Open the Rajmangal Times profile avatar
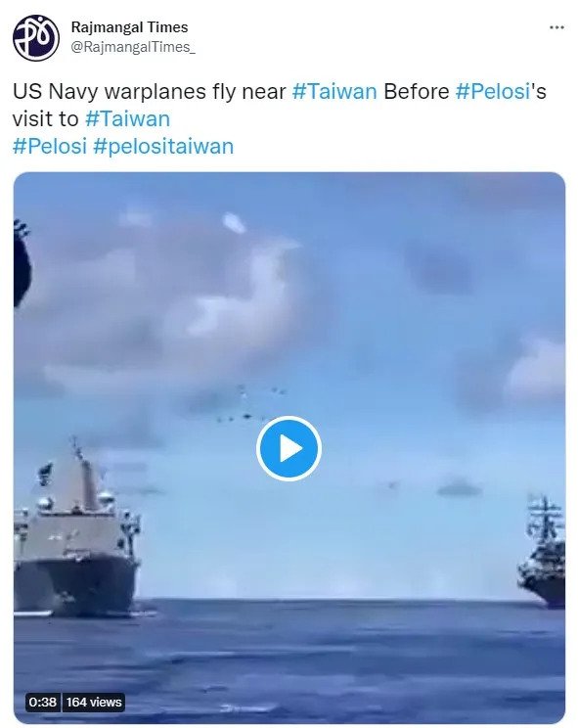 pyautogui.click(x=36, y=37)
